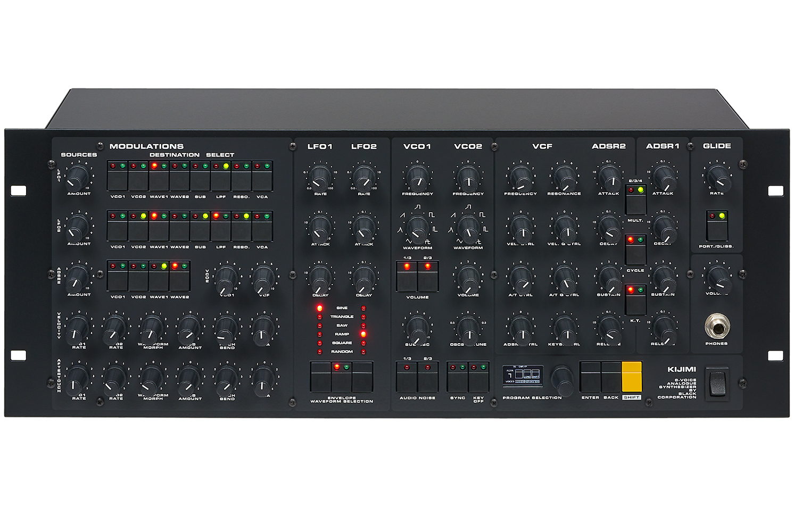
Task: Flip the main power rocker switch
Action: click(717, 383)
